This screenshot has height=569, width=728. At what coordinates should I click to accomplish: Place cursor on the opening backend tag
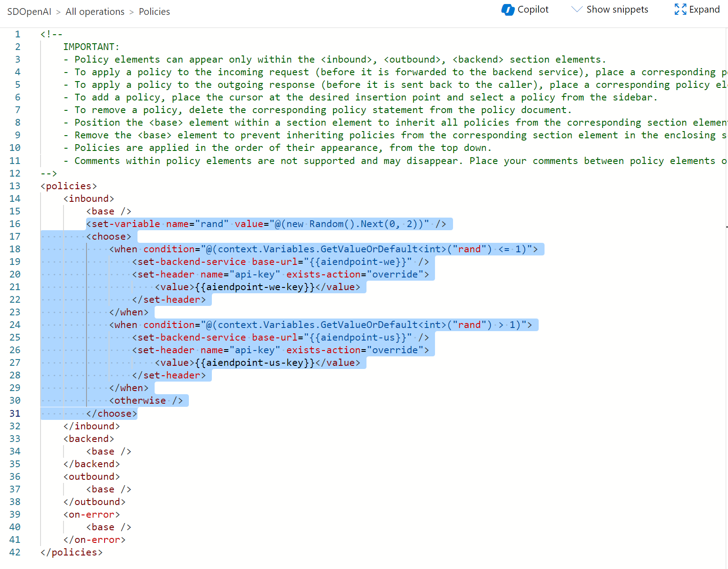pos(89,439)
